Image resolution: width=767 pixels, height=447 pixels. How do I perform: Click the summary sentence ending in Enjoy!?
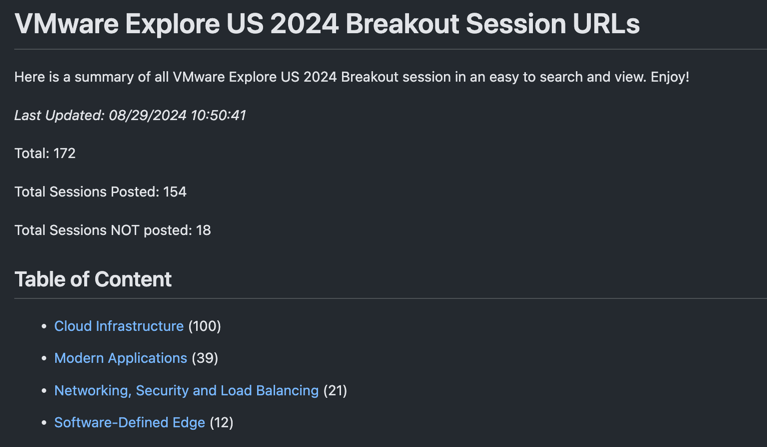[352, 77]
